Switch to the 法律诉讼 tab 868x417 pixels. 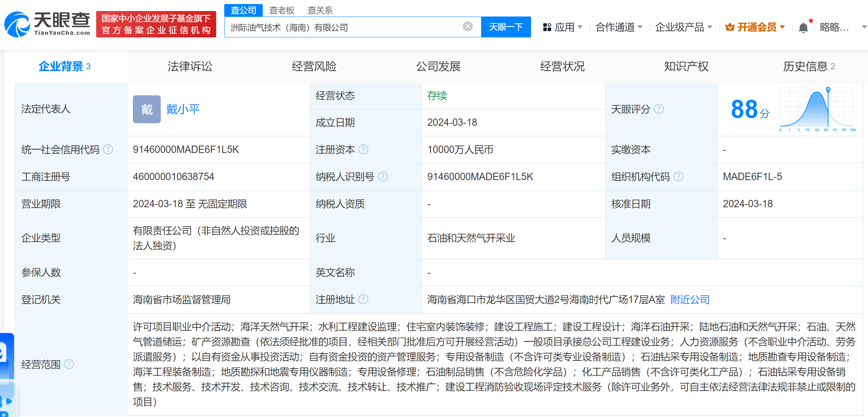pos(190,66)
